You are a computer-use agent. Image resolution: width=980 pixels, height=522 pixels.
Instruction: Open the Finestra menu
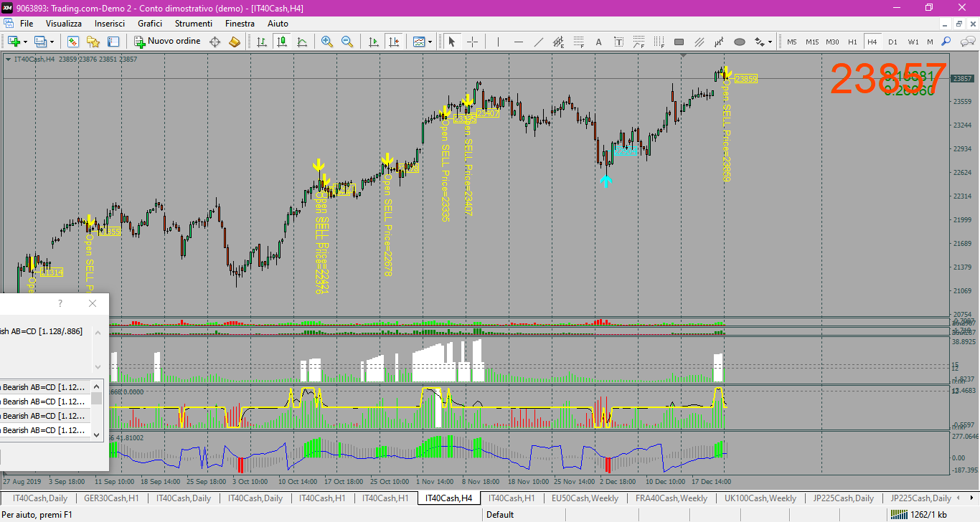(x=240, y=24)
